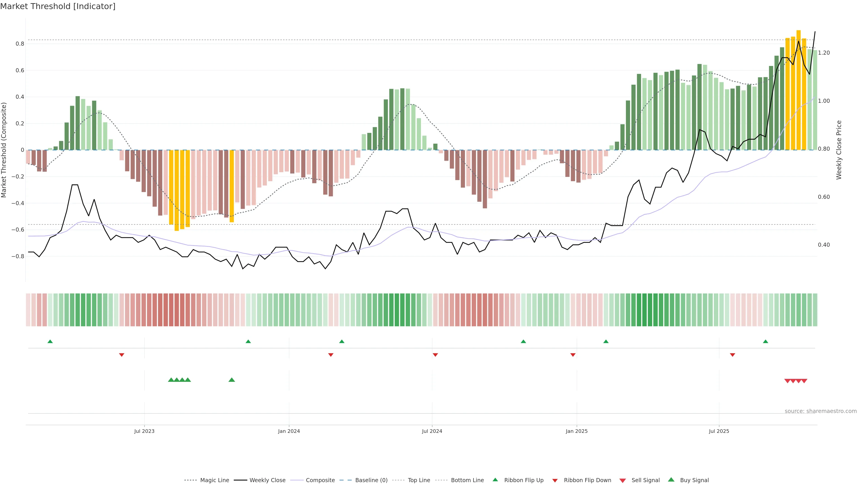Click Ribbon Flip Up legend triangle

(495, 480)
